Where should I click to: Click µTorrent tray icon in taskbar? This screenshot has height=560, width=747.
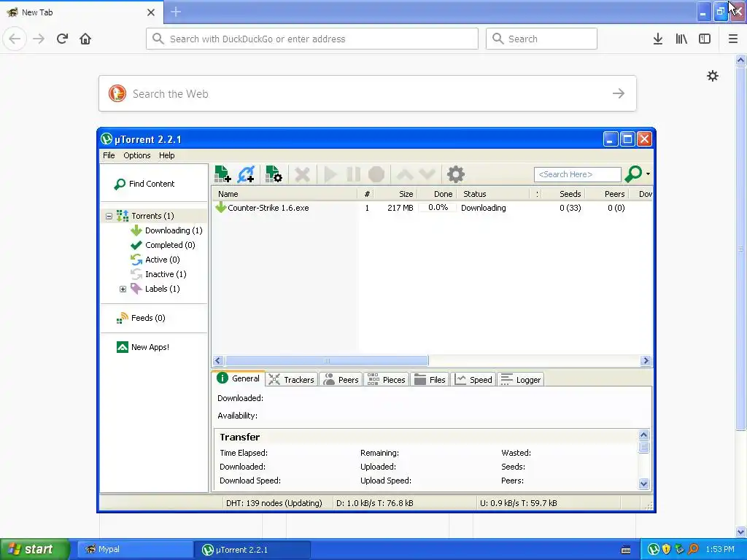[x=654, y=550]
